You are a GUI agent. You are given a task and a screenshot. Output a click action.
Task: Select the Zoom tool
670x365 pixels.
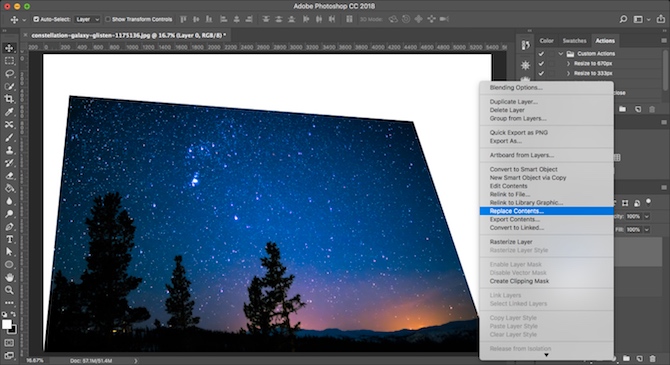click(9, 290)
